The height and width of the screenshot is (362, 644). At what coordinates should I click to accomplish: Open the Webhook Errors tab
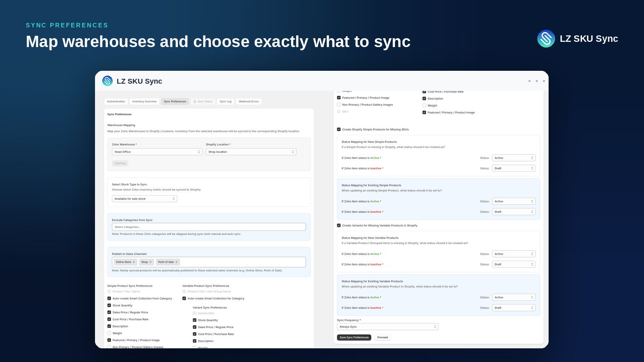249,101
